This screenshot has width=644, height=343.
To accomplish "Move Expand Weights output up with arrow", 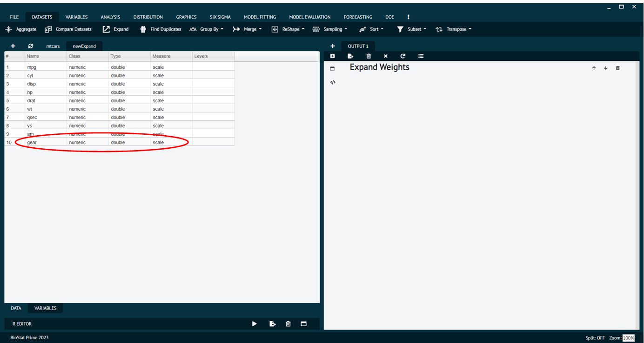I will pos(594,68).
